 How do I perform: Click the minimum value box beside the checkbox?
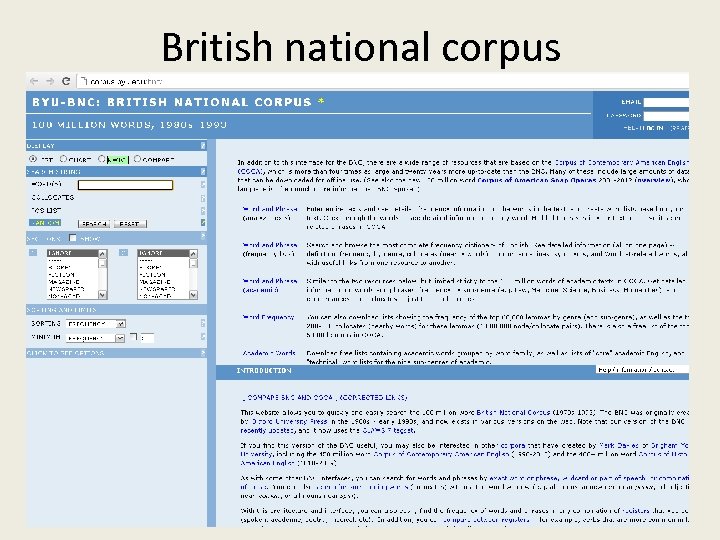coord(147,338)
